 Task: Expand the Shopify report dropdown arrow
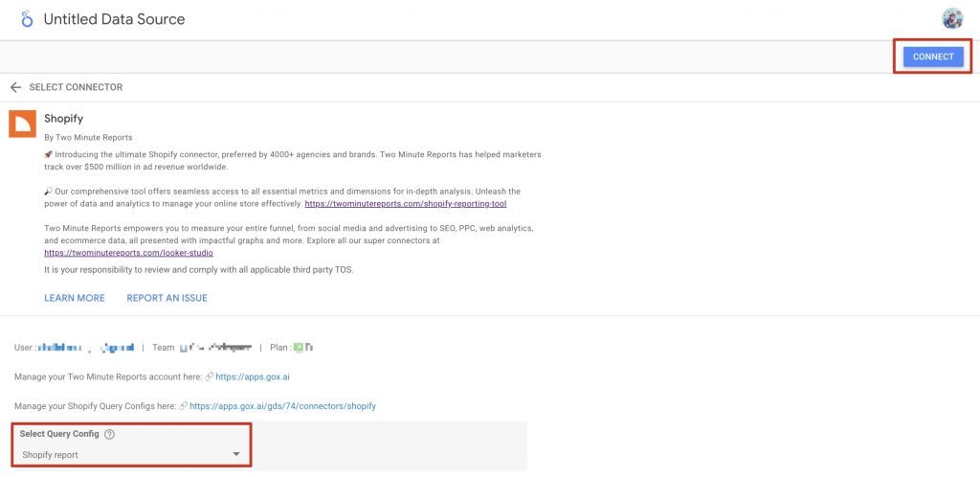click(x=236, y=454)
